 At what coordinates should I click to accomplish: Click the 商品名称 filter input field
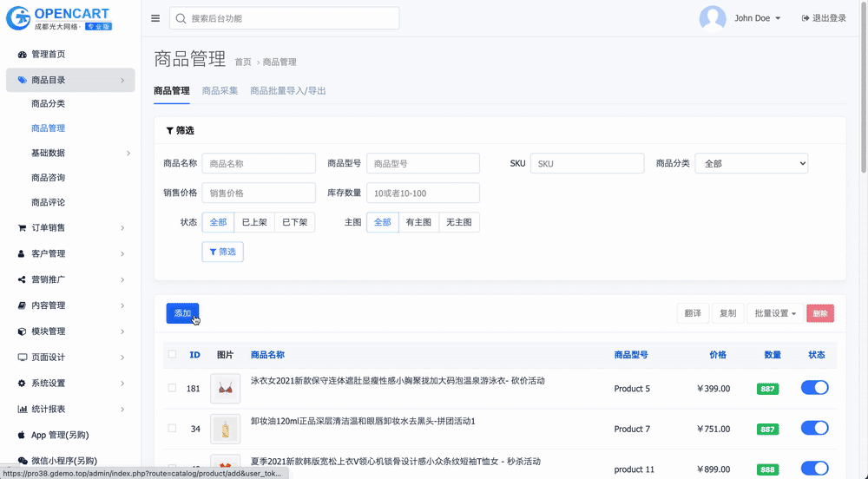(x=259, y=163)
